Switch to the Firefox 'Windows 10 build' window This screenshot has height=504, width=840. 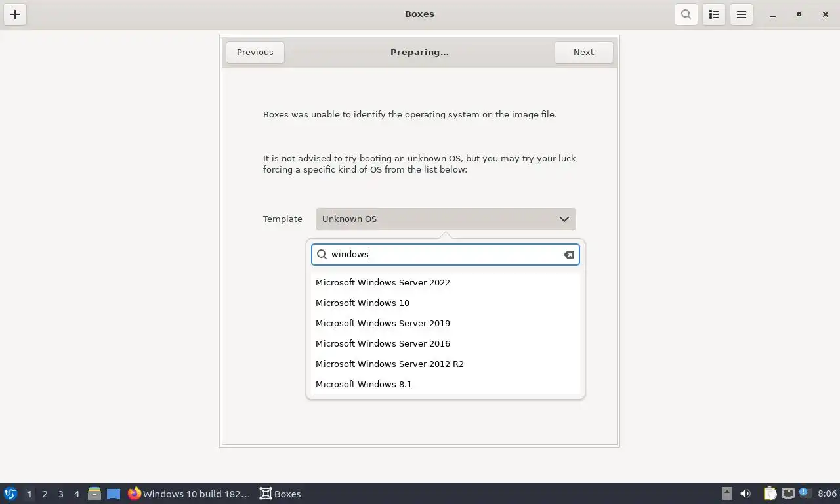click(189, 494)
